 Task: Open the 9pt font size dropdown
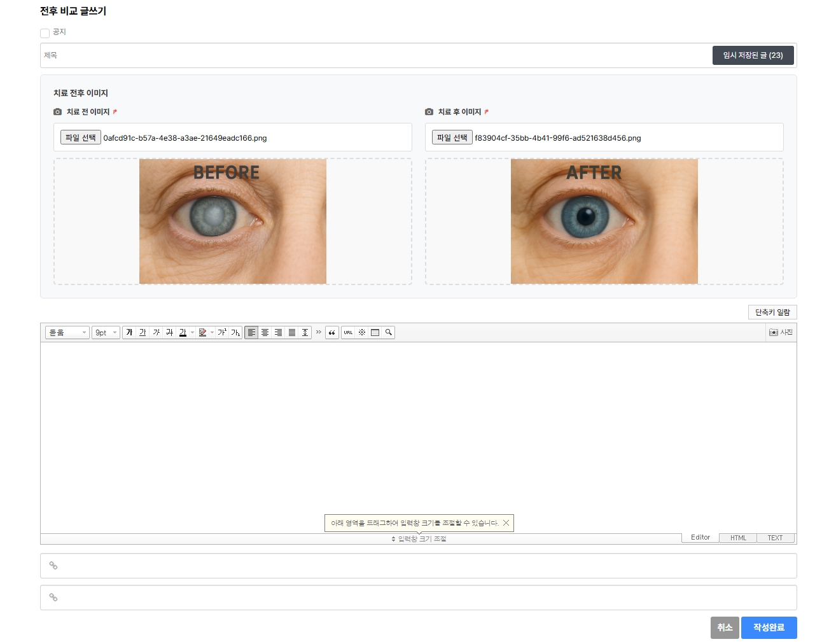pyautogui.click(x=106, y=332)
